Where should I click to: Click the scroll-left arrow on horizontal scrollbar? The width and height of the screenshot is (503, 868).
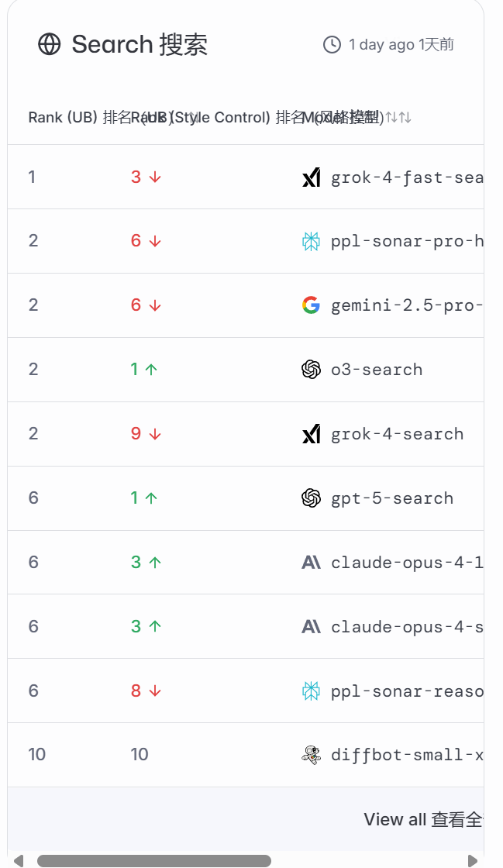tap(19, 861)
